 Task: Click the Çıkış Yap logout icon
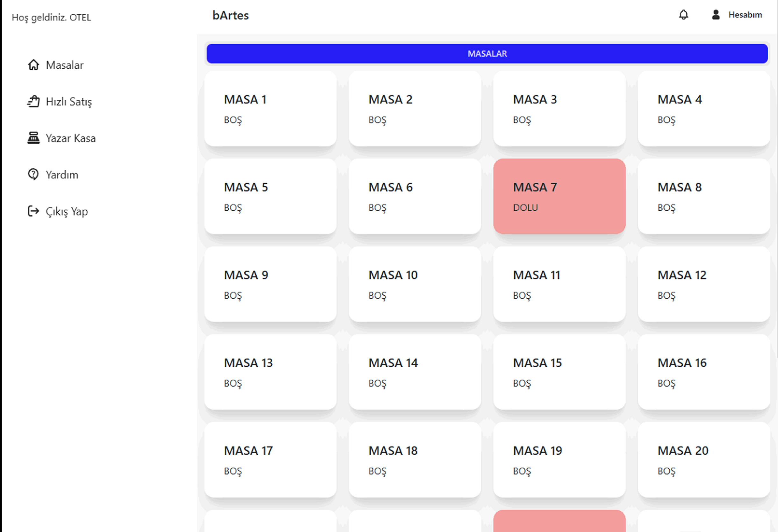33,211
